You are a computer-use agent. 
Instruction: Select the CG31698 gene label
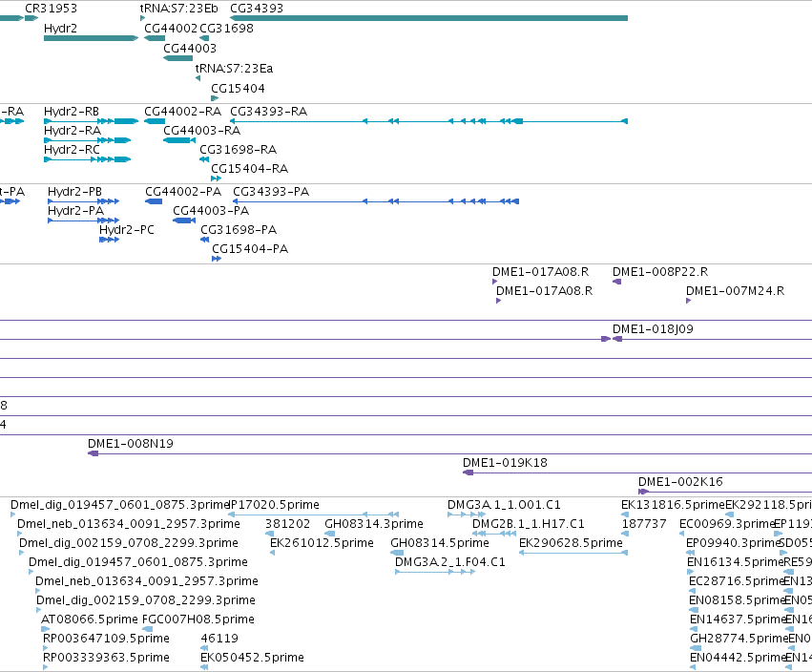pos(227,29)
